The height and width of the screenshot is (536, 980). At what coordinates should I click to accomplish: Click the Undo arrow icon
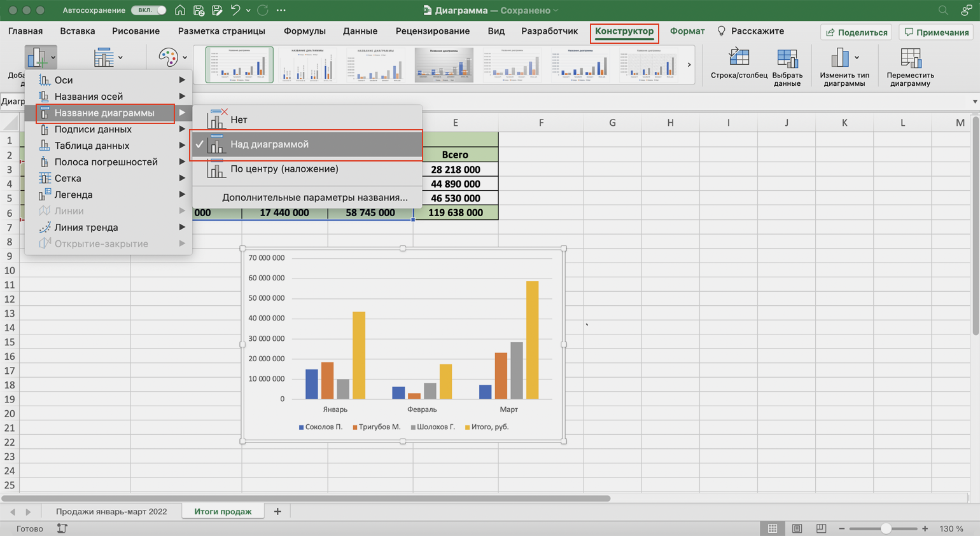click(235, 10)
